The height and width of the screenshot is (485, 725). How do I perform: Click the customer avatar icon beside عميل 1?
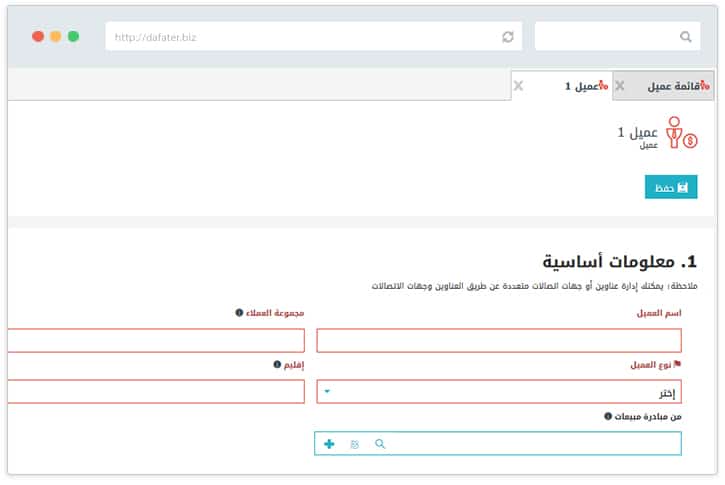[681, 134]
